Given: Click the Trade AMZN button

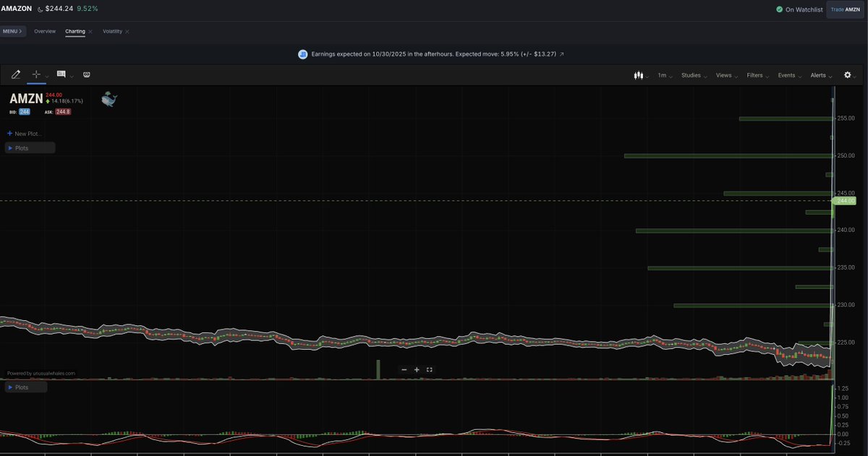Looking at the screenshot, I should coord(845,9).
